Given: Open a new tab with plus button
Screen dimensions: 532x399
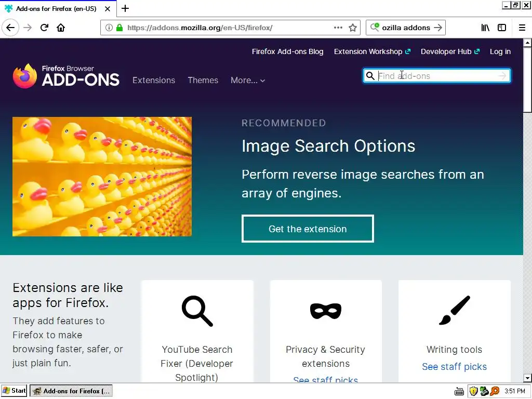Looking at the screenshot, I should (125, 8).
